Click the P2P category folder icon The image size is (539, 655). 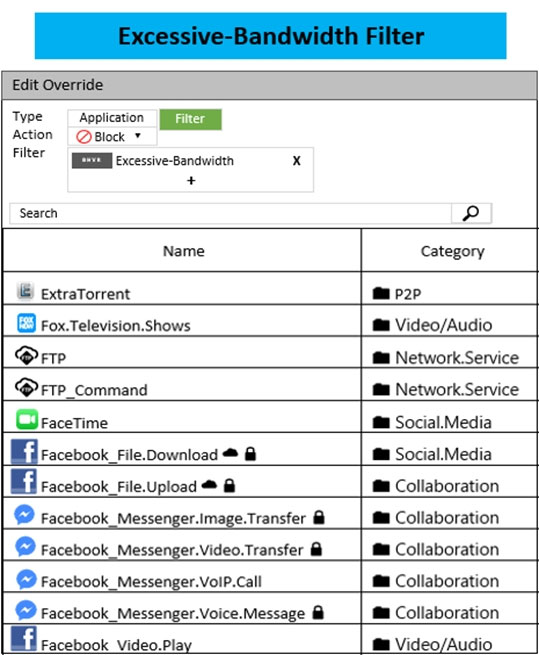tap(381, 293)
